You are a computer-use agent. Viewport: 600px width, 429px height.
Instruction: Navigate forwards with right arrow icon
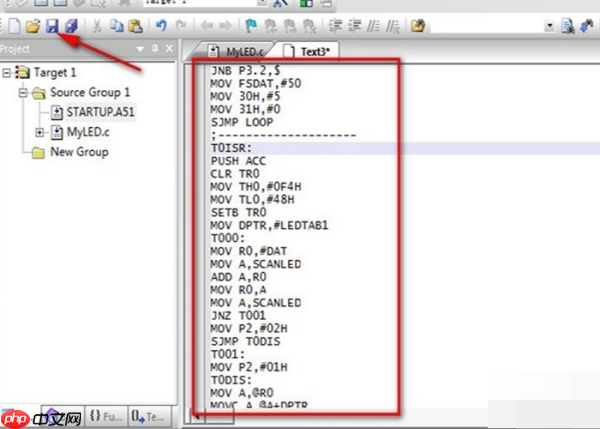tap(225, 26)
